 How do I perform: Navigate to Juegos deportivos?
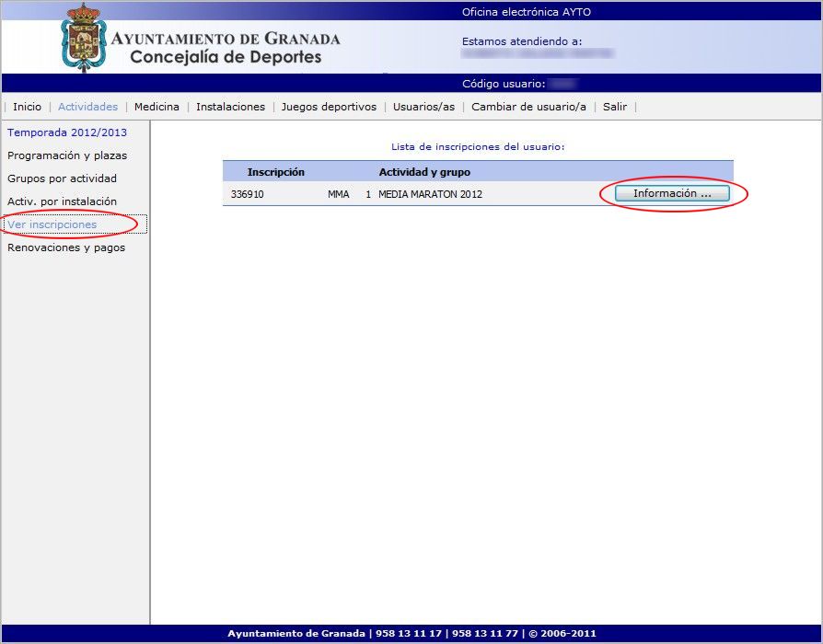point(329,107)
